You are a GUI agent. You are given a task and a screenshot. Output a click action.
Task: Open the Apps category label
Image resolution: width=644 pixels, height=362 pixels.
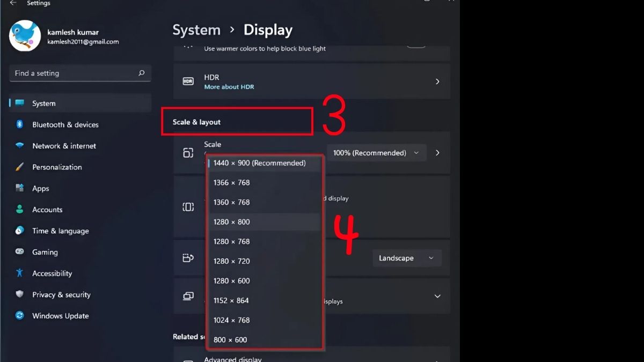coord(41,188)
